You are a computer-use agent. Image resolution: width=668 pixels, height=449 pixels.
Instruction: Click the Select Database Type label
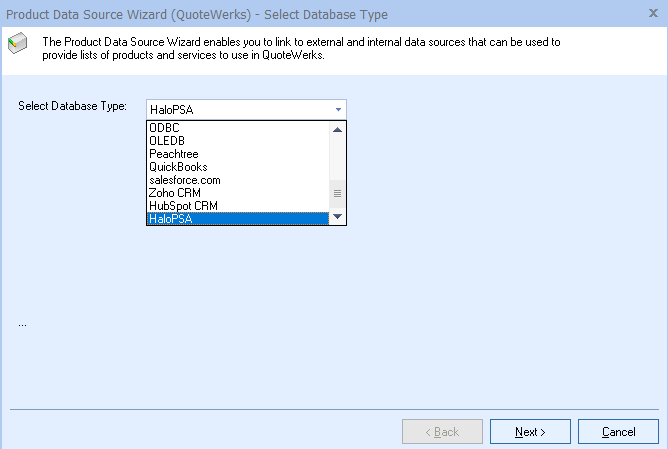(x=73, y=106)
